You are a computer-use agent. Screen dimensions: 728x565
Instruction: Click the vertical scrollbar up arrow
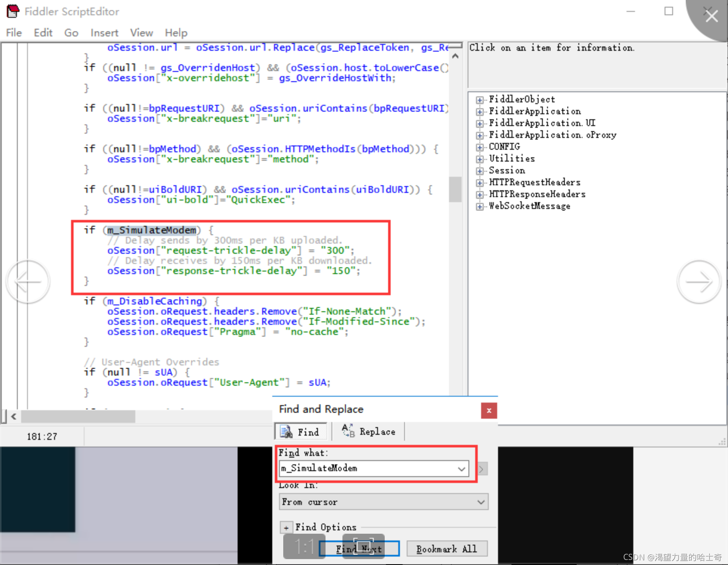tap(455, 56)
